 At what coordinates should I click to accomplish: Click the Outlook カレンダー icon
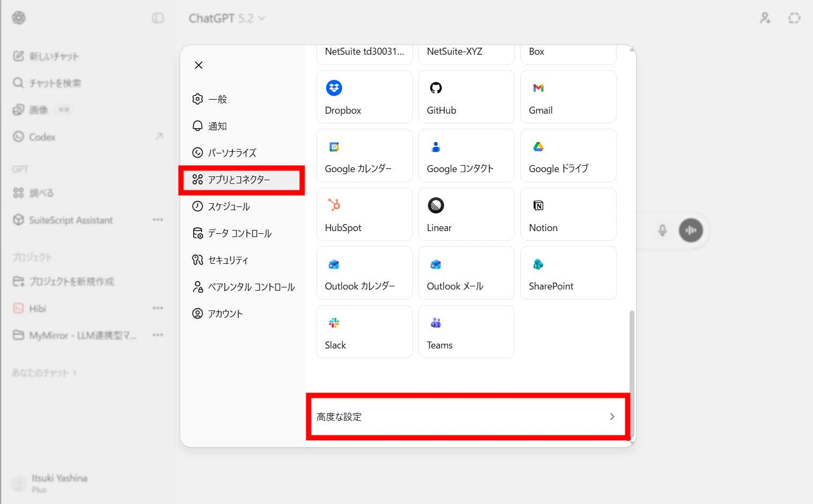coord(334,264)
